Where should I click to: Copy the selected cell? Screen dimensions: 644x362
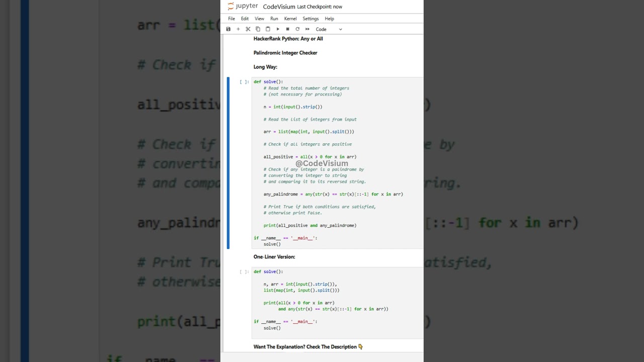[x=258, y=29]
